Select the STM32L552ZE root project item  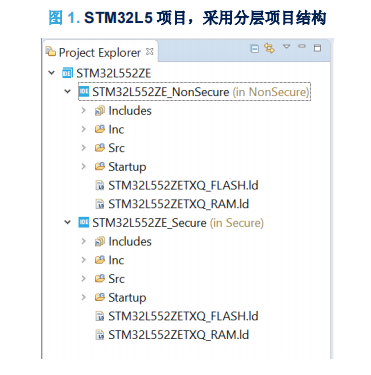click(107, 73)
